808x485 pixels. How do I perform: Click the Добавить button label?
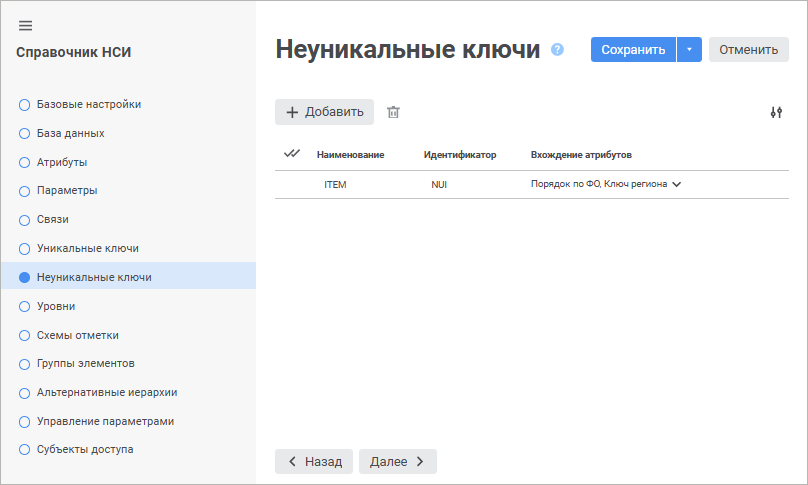click(334, 112)
